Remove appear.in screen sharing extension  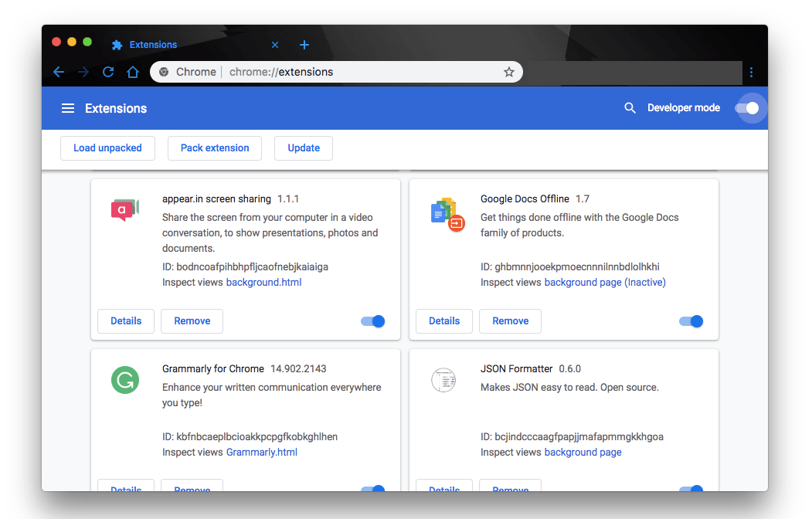click(x=192, y=321)
